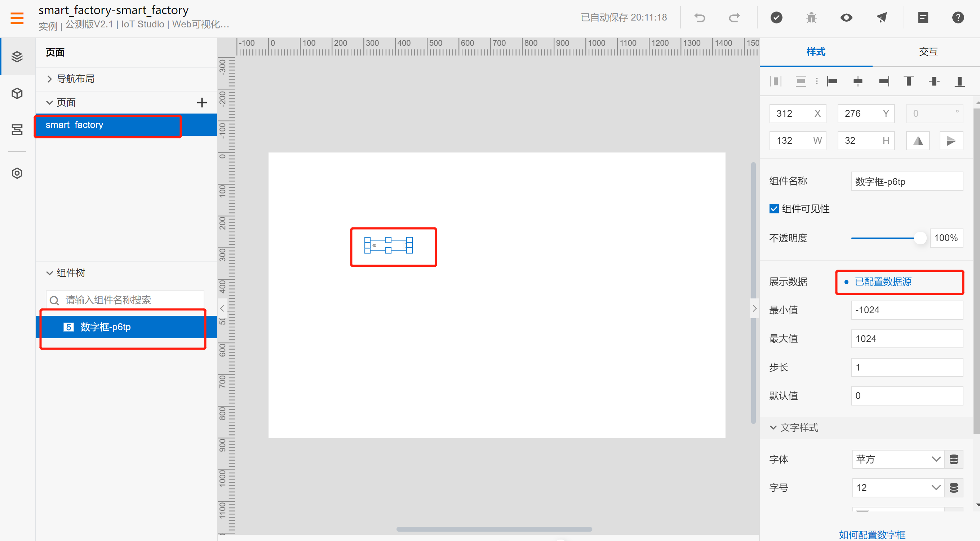Screen dimensions: 980x541
Task: Select the layers page icon in sidebar
Action: pos(17,57)
